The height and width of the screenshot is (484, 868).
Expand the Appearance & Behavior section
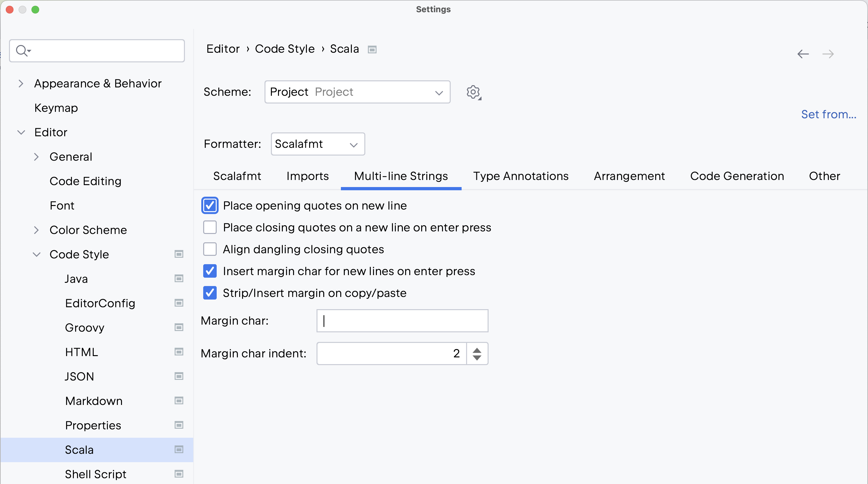(x=21, y=83)
